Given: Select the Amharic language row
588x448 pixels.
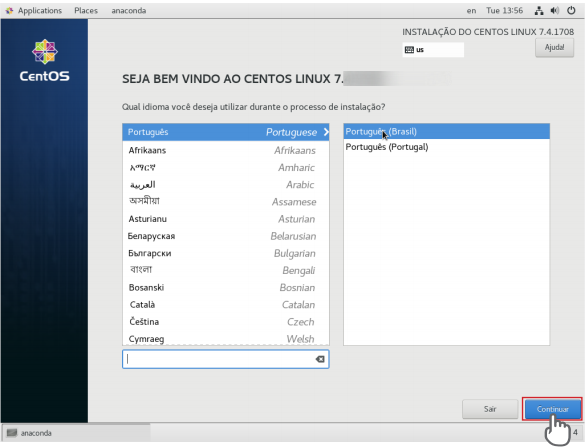Looking at the screenshot, I should point(226,168).
